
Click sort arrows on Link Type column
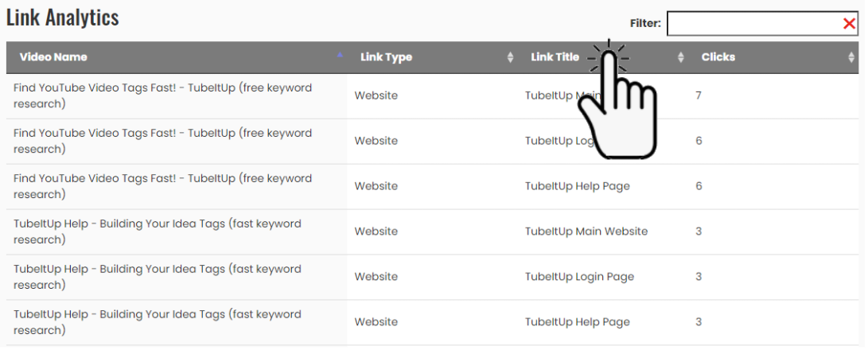510,57
